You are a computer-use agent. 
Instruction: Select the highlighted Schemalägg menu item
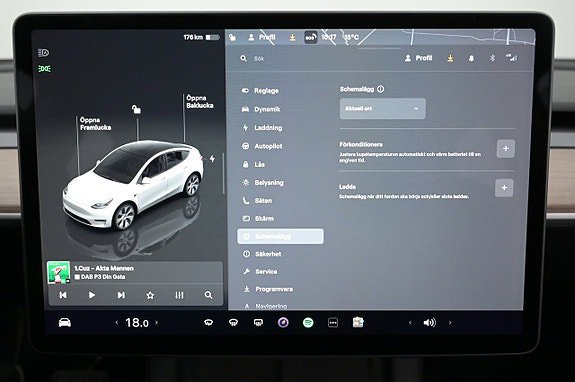(281, 236)
